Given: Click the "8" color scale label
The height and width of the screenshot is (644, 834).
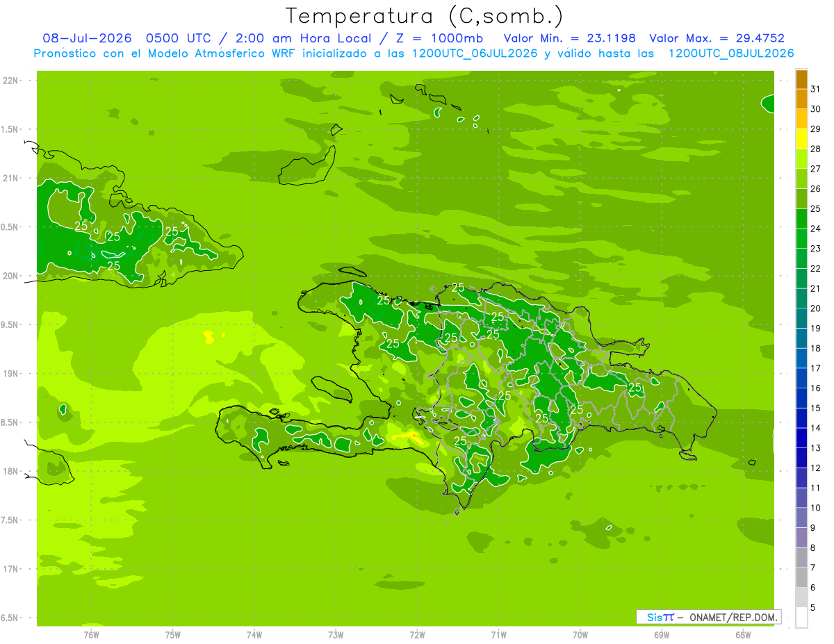Looking at the screenshot, I should (813, 548).
